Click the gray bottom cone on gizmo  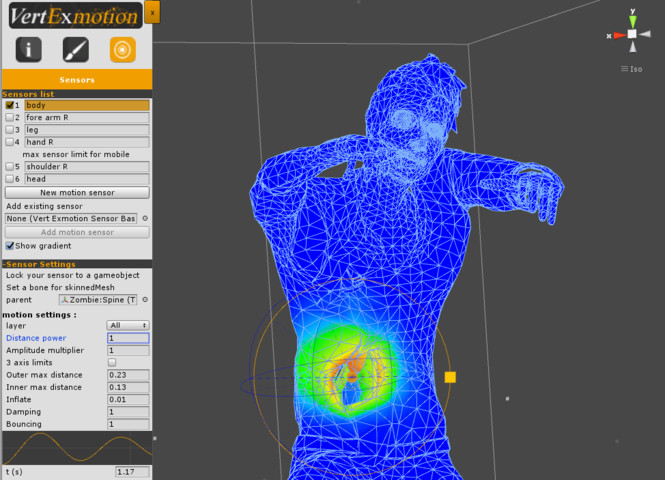pos(633,47)
